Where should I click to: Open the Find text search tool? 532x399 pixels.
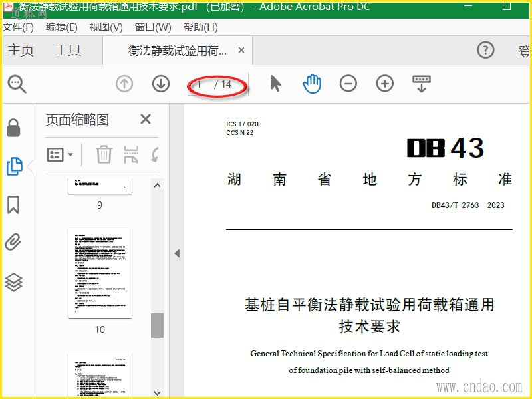[17, 84]
